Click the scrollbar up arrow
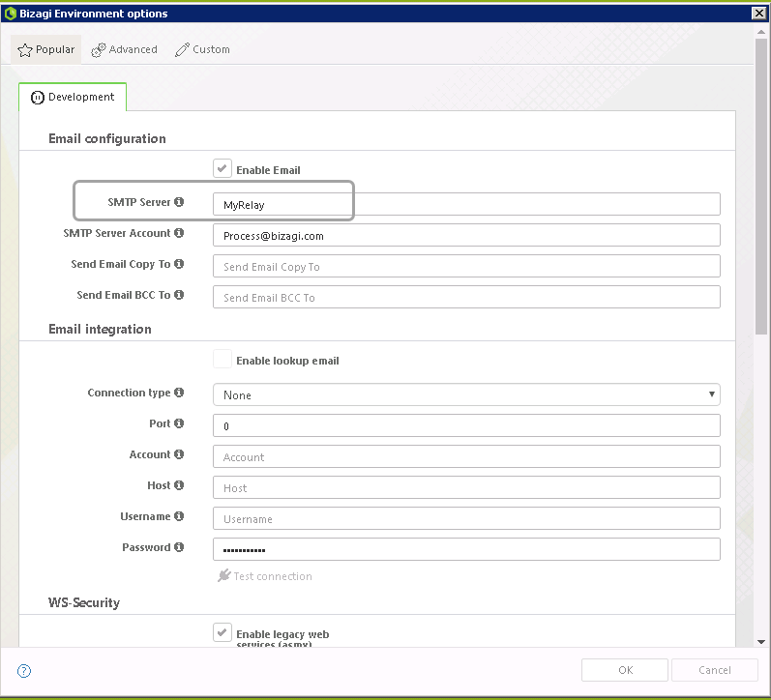This screenshot has width=771, height=700. click(761, 32)
